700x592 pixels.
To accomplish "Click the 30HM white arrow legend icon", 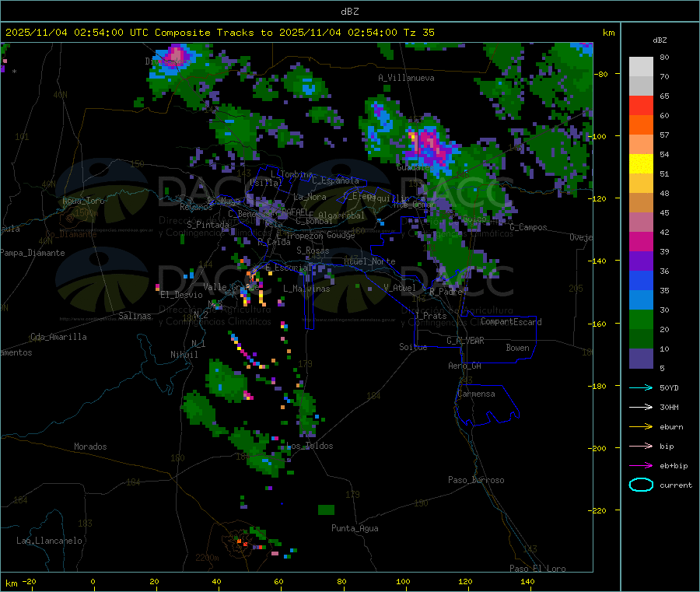I will pos(641,407).
